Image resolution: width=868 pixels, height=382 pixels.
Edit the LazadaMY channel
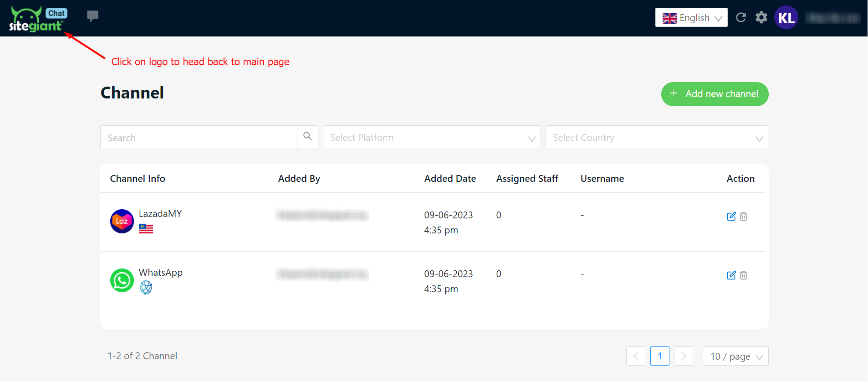(731, 217)
